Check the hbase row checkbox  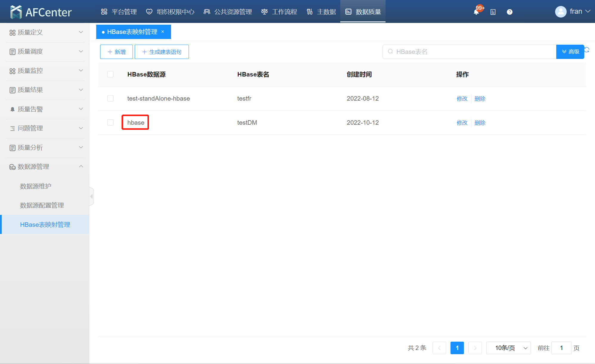[x=110, y=123]
